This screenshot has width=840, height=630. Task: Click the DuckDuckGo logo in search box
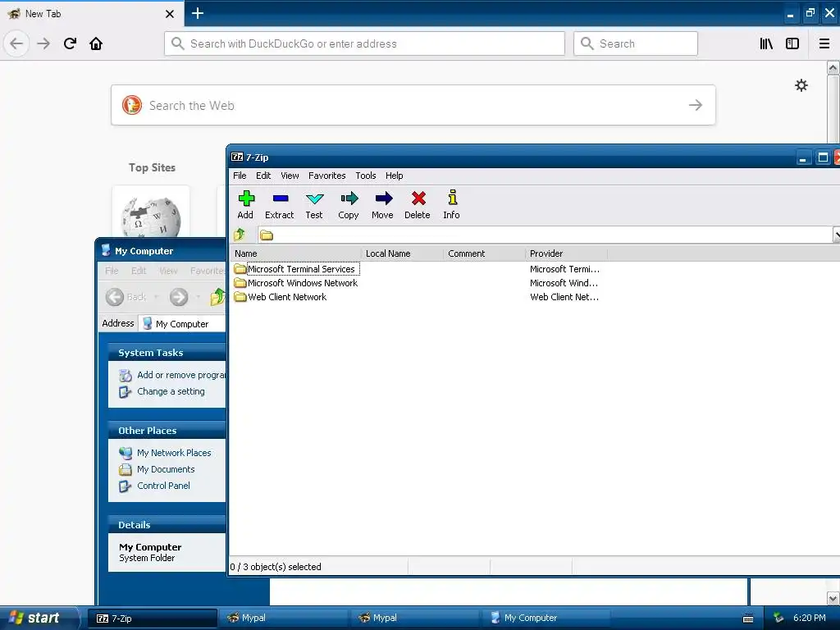pyautogui.click(x=132, y=105)
